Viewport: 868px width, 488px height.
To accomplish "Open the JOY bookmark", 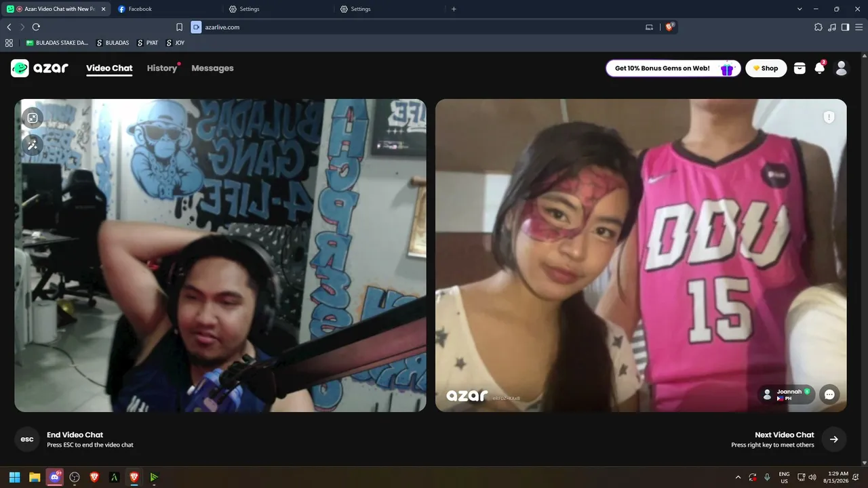I will [x=175, y=43].
